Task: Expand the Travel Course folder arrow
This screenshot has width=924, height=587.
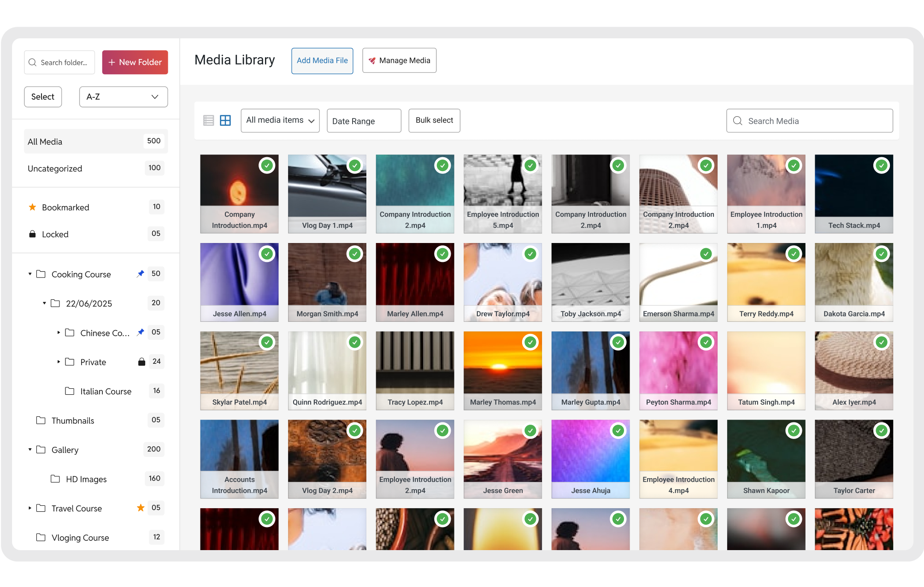Action: coord(30,508)
